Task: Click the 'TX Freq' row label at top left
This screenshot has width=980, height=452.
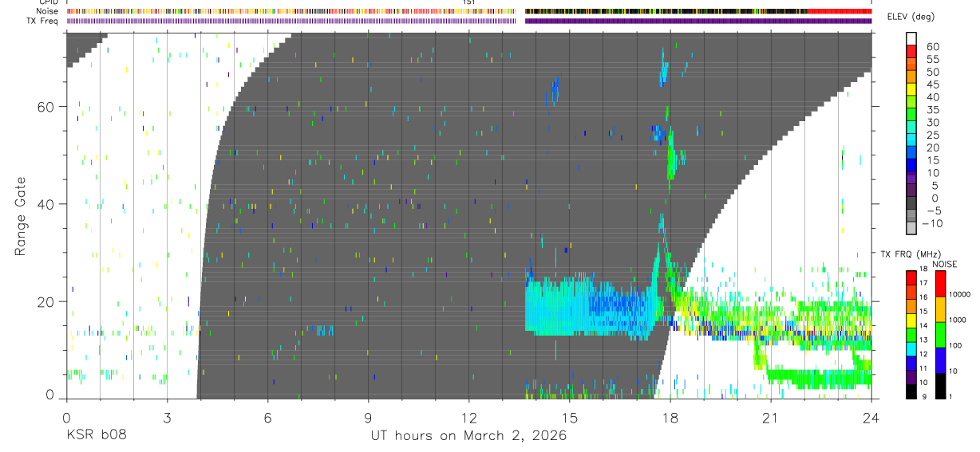Action: [42, 21]
